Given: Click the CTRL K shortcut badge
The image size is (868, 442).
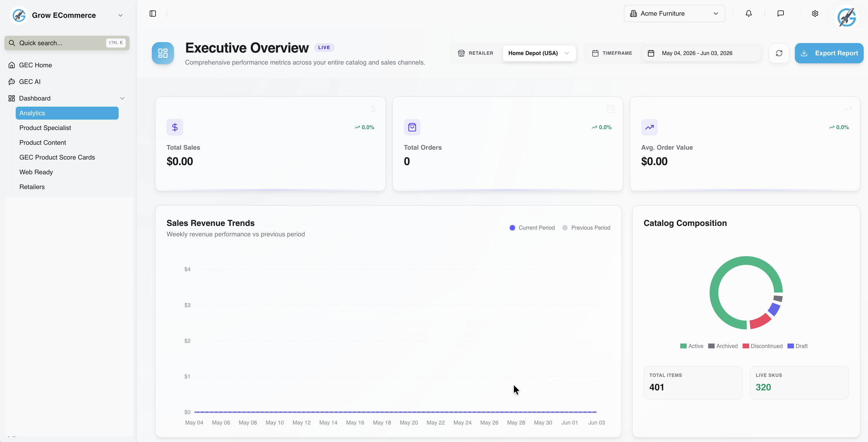Looking at the screenshot, I should pyautogui.click(x=116, y=43).
